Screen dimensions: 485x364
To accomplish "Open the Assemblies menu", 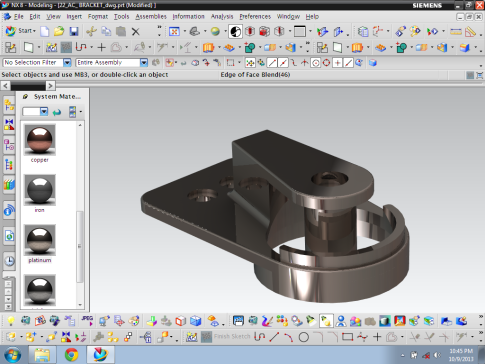I will 151,17.
